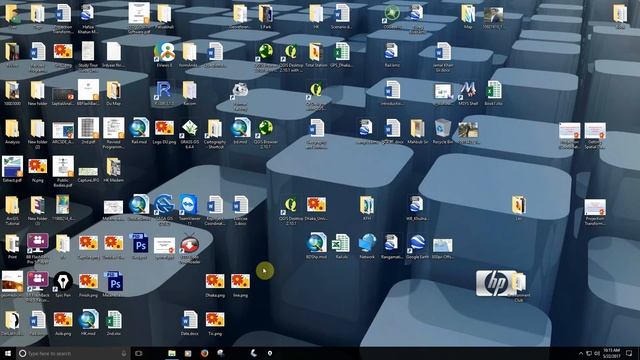Open the Aob.png image
Screen dimensions: 640x360
tap(63, 321)
